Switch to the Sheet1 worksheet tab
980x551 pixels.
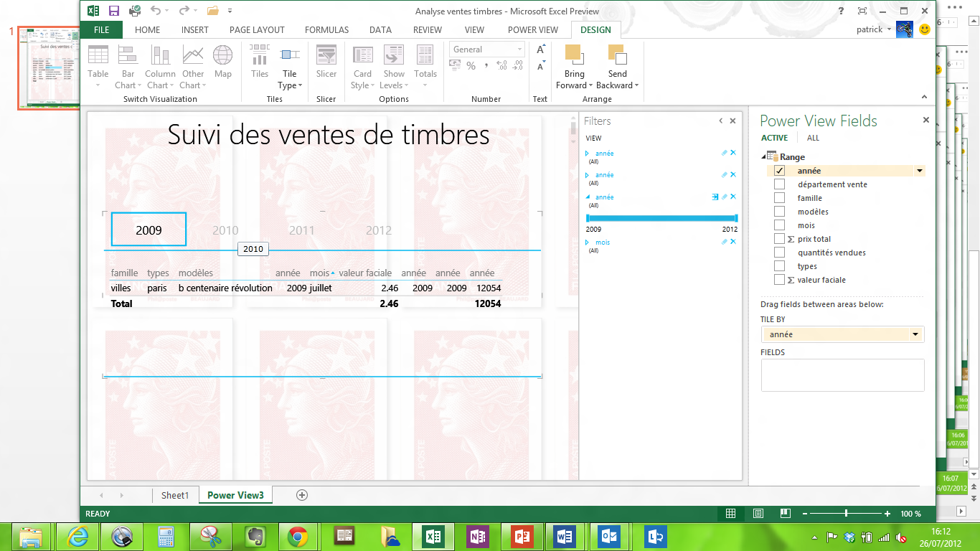174,495
